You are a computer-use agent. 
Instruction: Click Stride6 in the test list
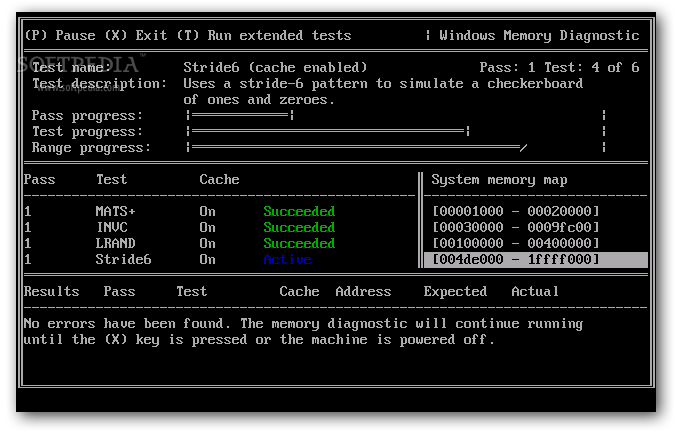click(x=123, y=259)
